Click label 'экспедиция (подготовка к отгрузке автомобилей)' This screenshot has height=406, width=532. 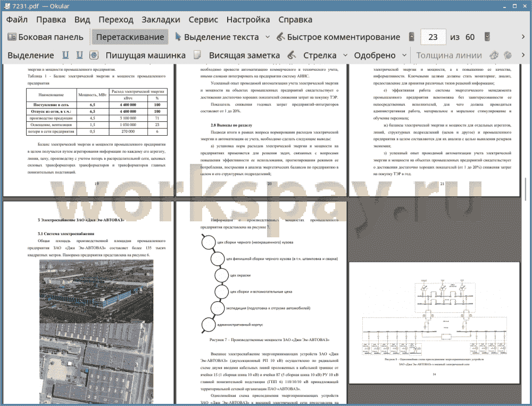268,308
